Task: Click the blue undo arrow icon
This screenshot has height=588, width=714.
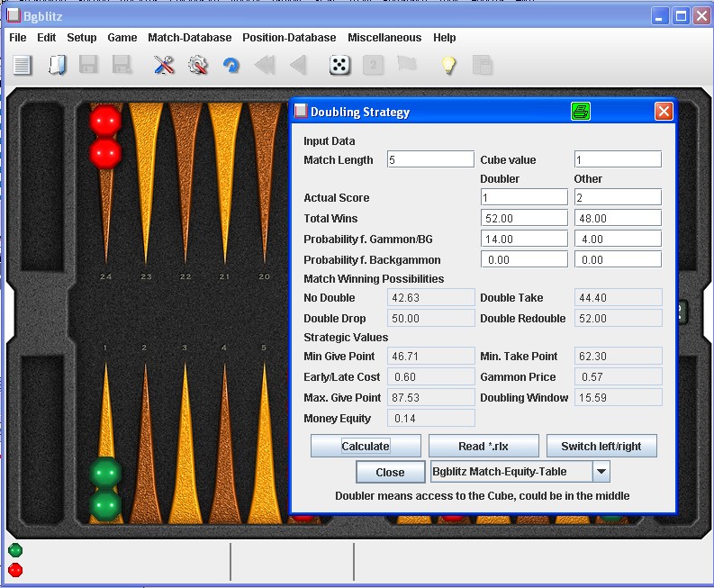Action: (x=230, y=65)
